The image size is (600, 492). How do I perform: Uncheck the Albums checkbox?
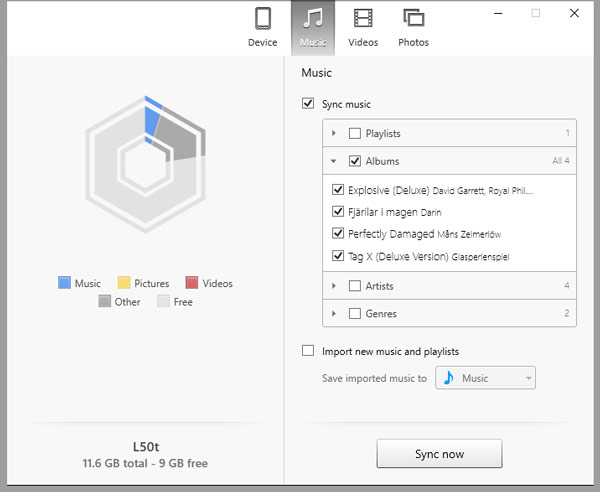355,161
